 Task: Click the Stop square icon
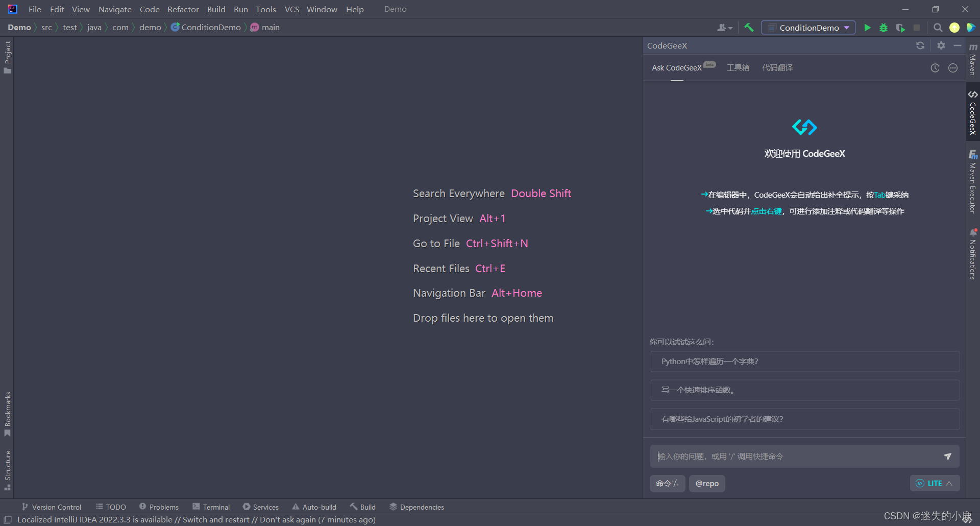pyautogui.click(x=917, y=28)
